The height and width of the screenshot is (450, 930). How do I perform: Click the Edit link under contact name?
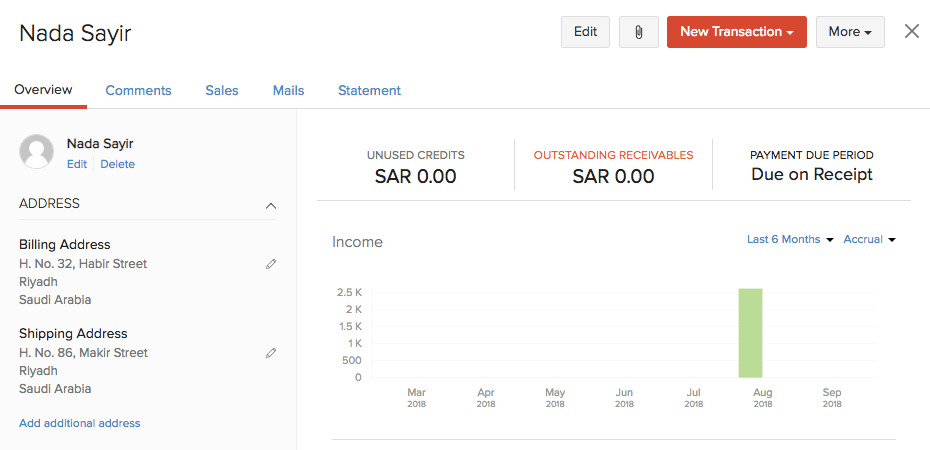tap(77, 164)
